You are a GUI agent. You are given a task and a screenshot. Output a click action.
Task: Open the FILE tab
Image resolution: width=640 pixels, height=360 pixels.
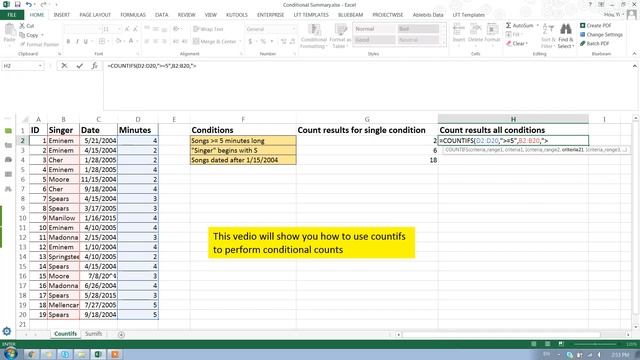(x=12, y=15)
